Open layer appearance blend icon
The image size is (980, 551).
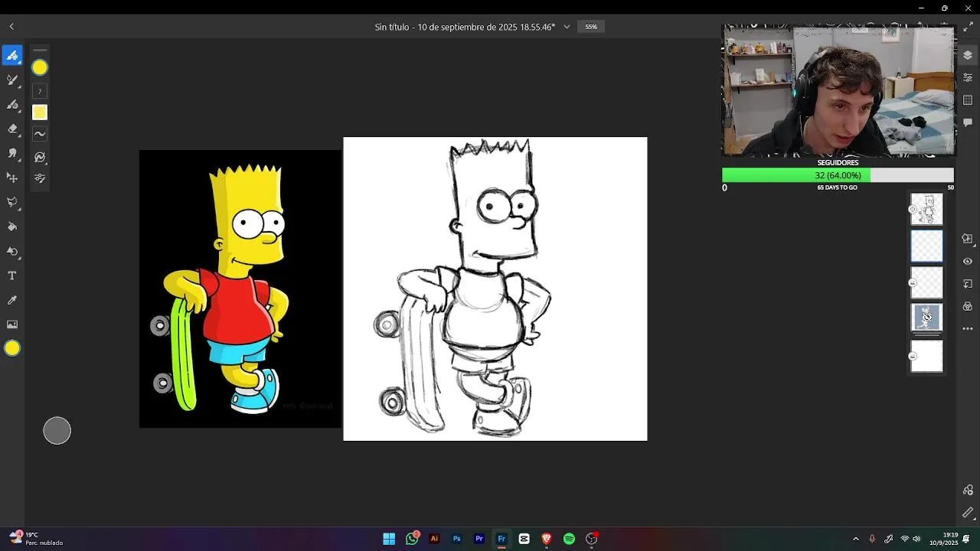[x=968, y=306]
